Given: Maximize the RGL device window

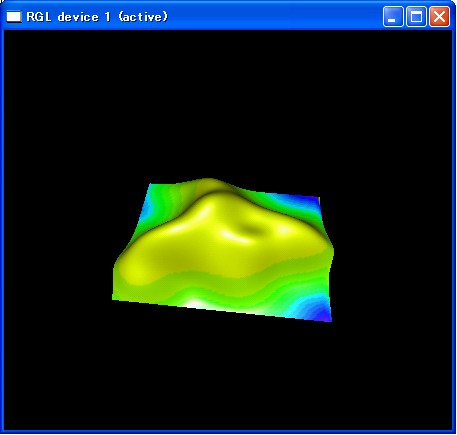Looking at the screenshot, I should point(416,16).
